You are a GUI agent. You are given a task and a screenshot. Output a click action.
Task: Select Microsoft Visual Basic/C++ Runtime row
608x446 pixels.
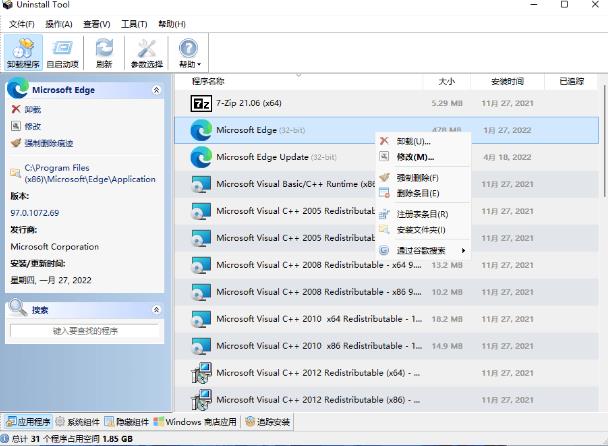click(386, 184)
